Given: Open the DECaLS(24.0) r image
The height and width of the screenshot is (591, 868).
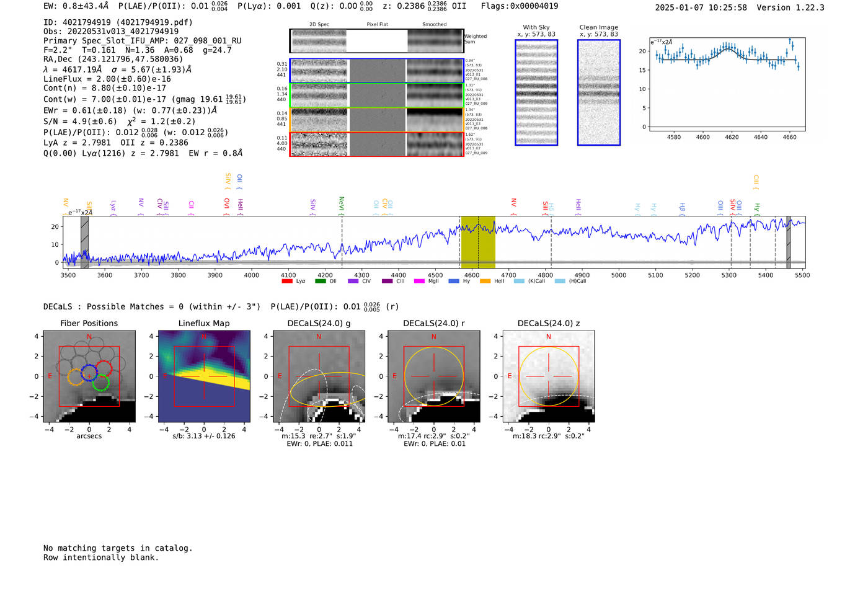Looking at the screenshot, I should click(x=433, y=376).
